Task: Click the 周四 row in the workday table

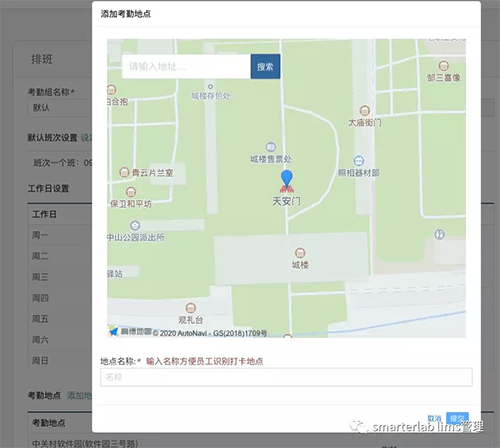Action: (x=60, y=298)
